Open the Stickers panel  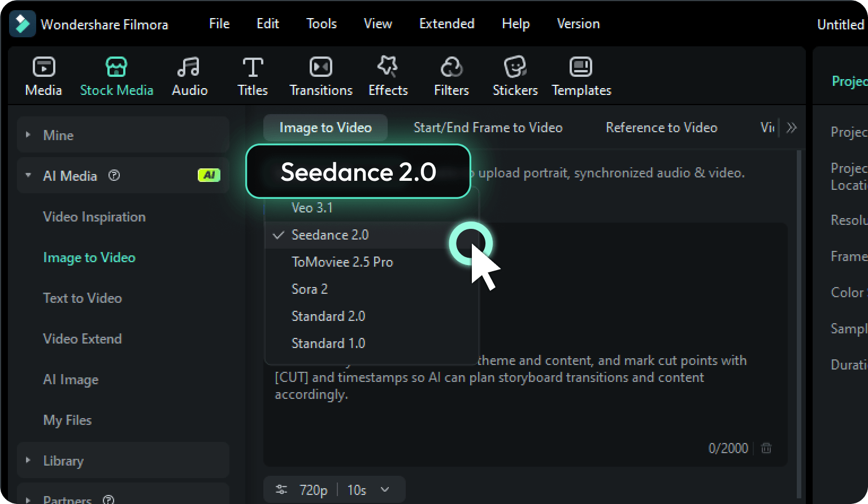[x=514, y=75]
